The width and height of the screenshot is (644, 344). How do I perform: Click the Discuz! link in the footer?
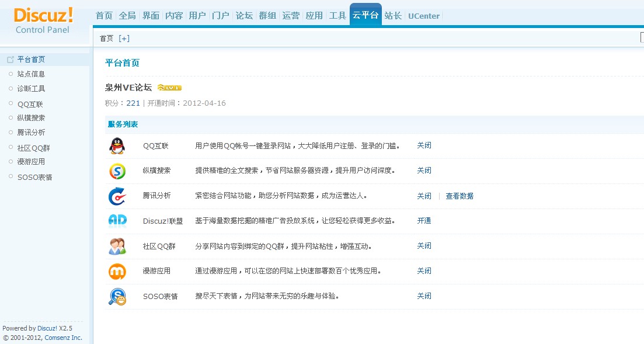coord(47,328)
